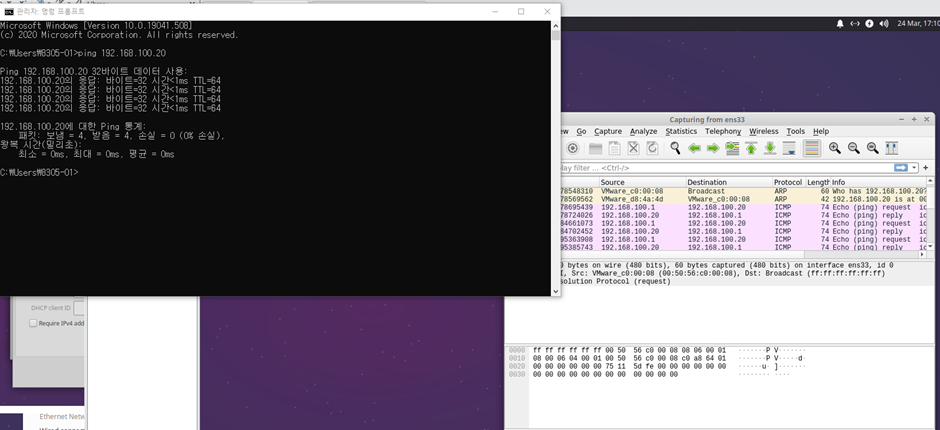This screenshot has height=430, width=940.
Task: Click Wireshark open capture file folder icon
Action: pos(595,148)
